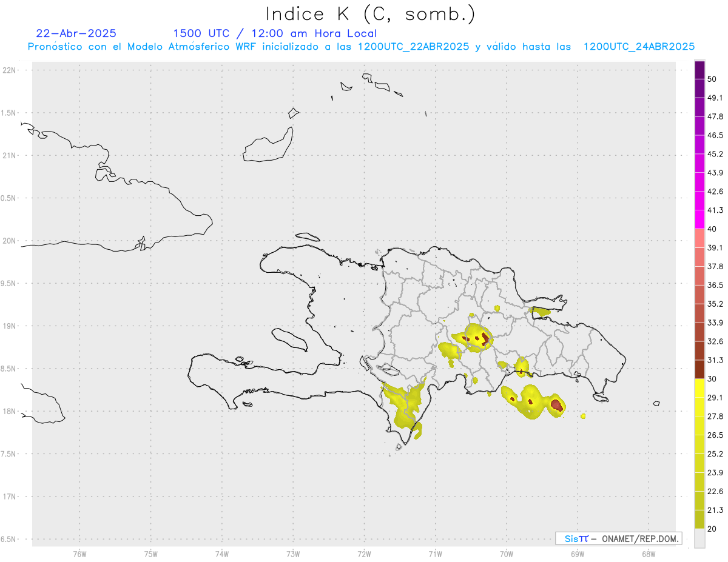Pick the magenta swatch between 40 and 41.3
Screen dimensions: 728x562
tap(699, 219)
